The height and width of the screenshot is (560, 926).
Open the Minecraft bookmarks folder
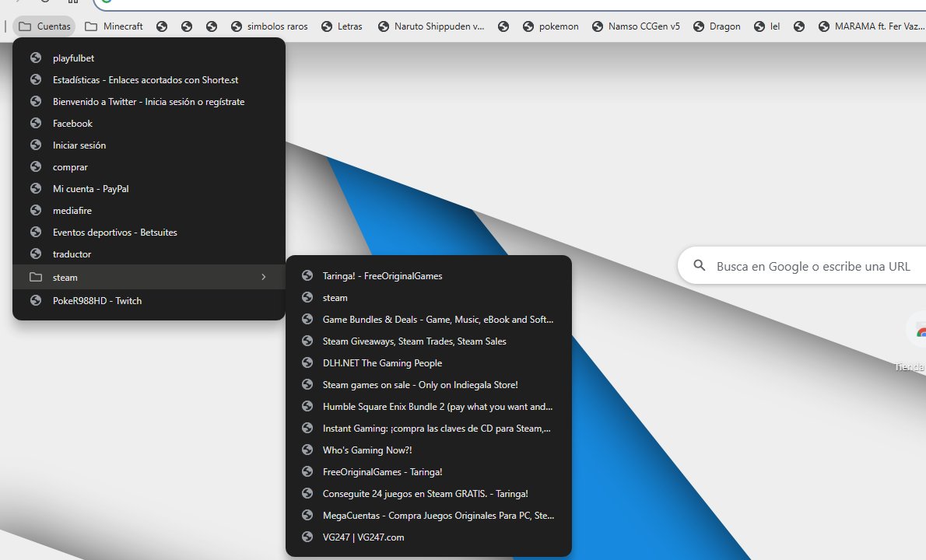coord(114,26)
